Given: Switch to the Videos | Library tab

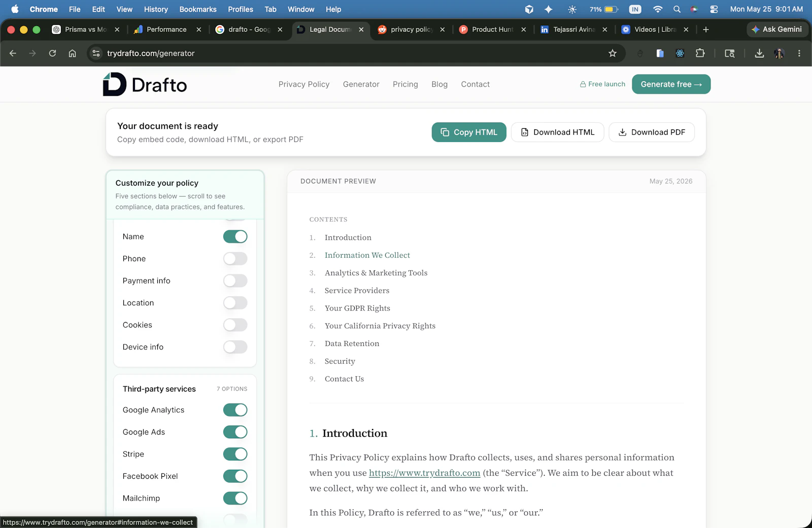Looking at the screenshot, I should pyautogui.click(x=655, y=29).
